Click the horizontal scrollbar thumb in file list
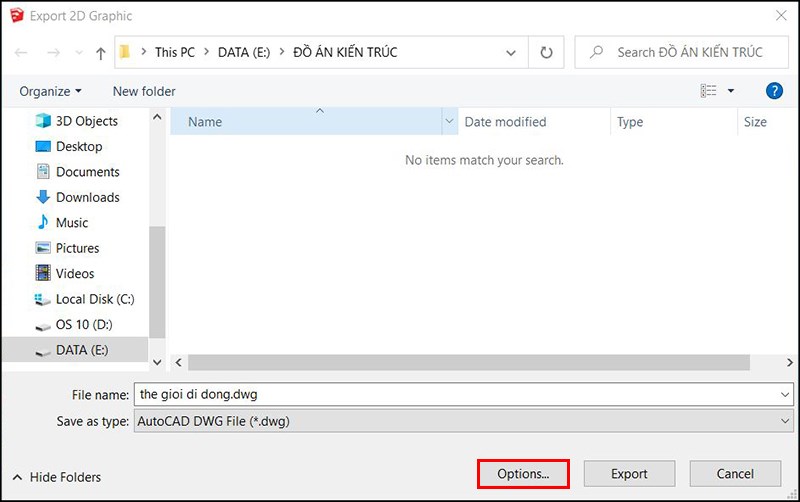The width and height of the screenshot is (800, 502). 469,362
